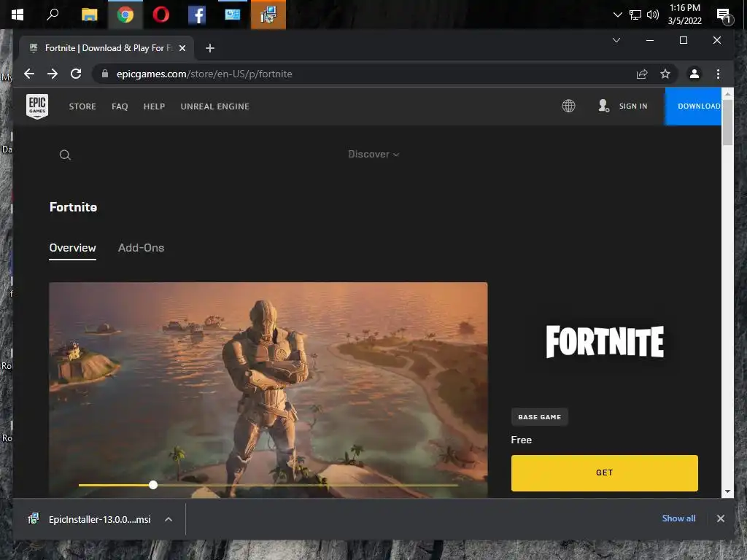Switch to the Add-Ons tab

point(141,248)
